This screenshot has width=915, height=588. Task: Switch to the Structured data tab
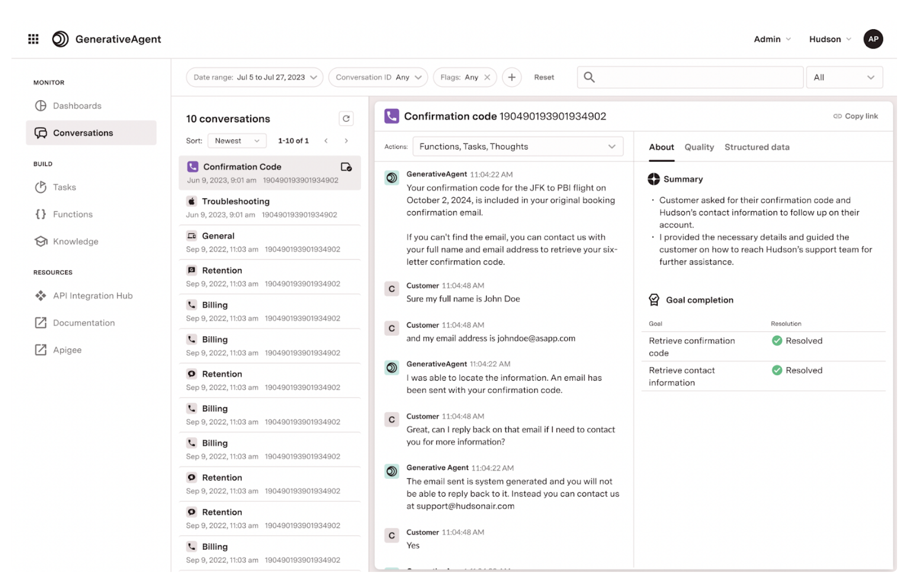(x=756, y=147)
